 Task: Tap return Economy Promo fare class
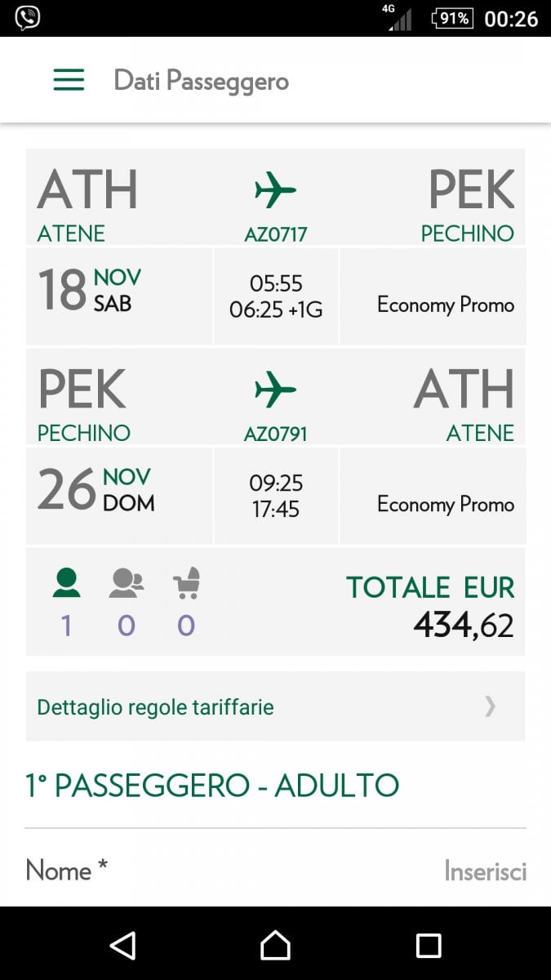445,504
